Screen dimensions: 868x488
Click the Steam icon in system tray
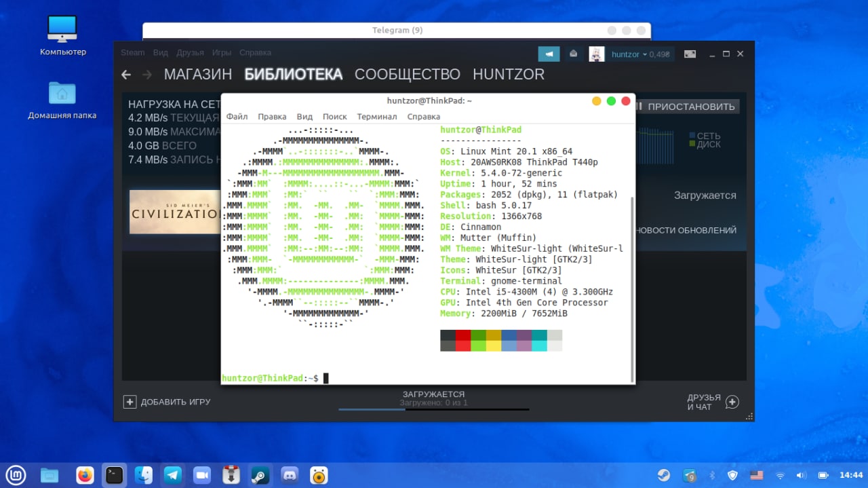coord(664,475)
